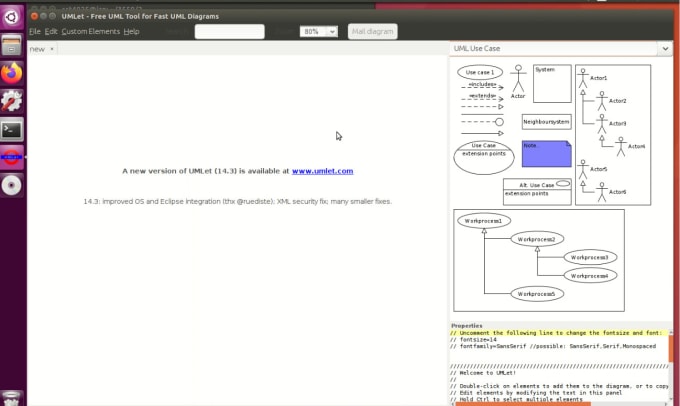Open the Help menu
The image size is (680, 406).
(131, 32)
